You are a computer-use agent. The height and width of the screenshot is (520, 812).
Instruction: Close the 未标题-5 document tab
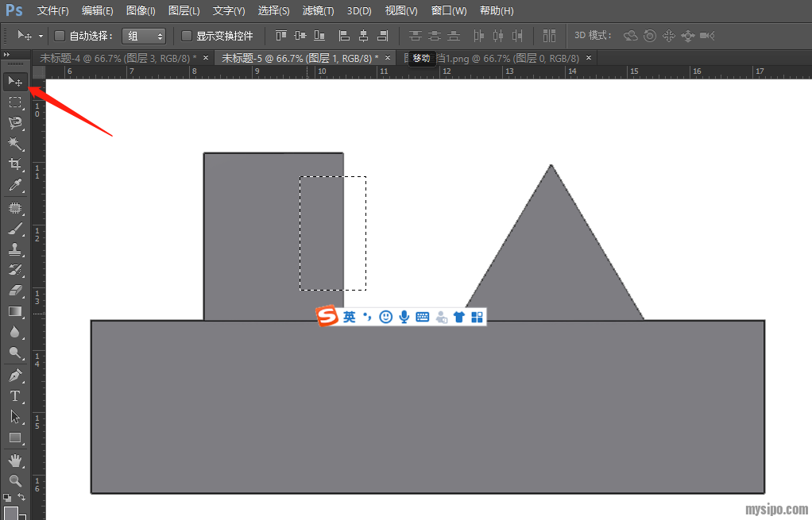tap(389, 58)
